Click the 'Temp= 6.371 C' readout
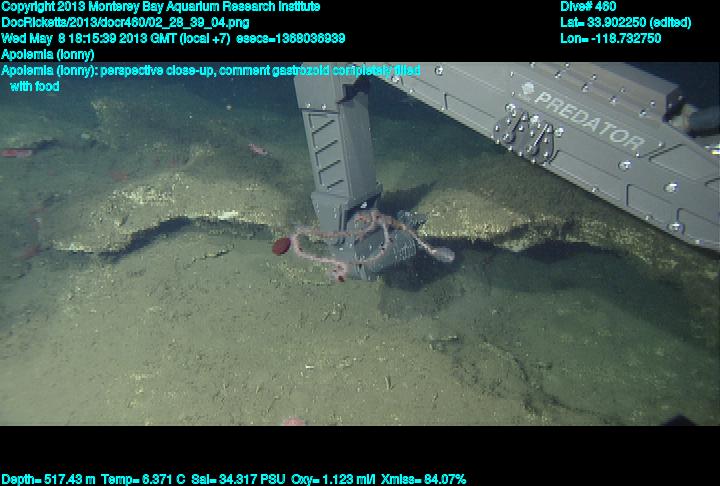Viewport: 720px width, 486px height. [x=143, y=480]
